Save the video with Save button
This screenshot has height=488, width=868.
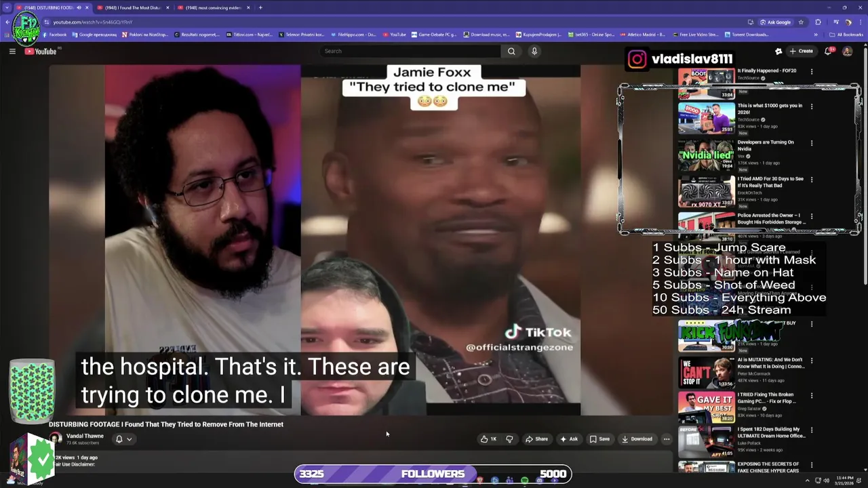tap(599, 439)
